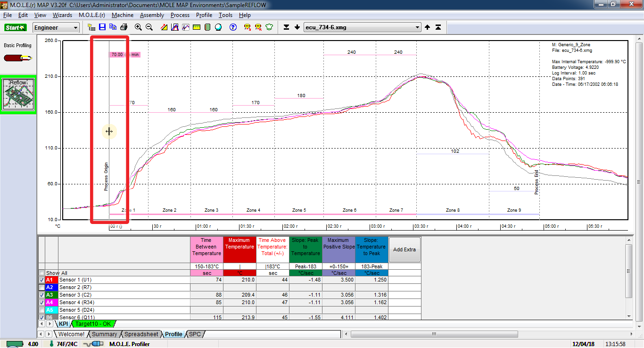Click the Save disk icon
644x348 pixels.
pyautogui.click(x=102, y=27)
